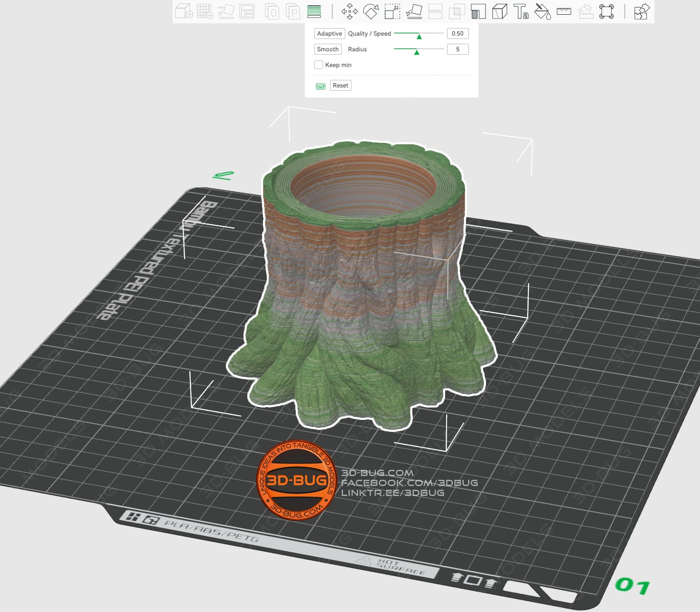Click the Smooth button

(328, 49)
